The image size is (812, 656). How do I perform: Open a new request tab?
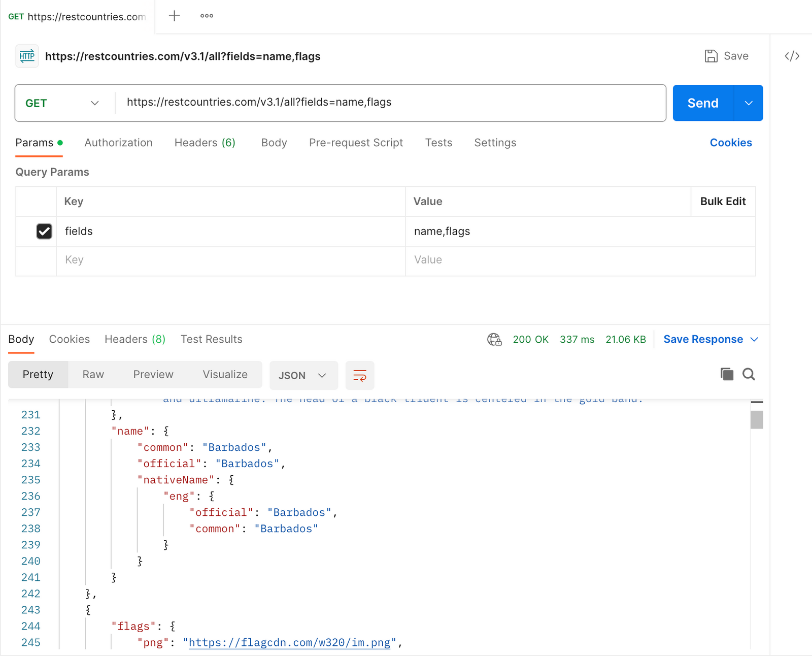click(174, 16)
